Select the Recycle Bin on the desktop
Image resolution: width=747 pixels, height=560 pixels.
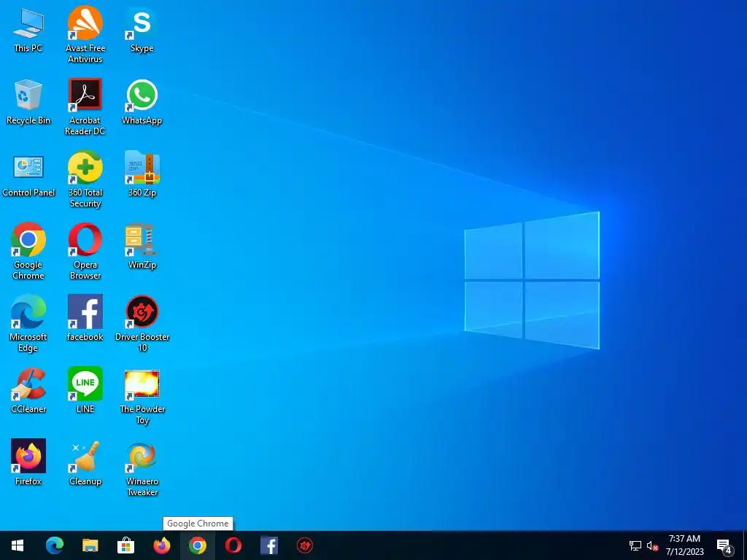28,102
